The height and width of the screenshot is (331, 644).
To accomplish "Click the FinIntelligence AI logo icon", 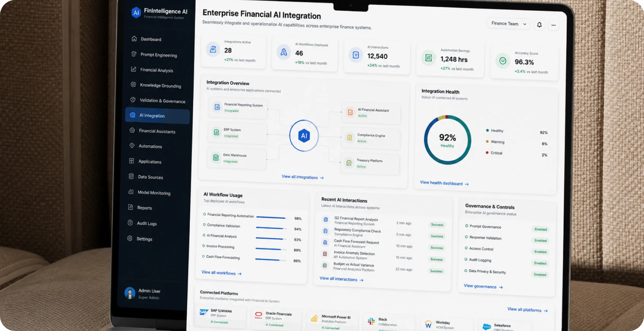I will click(x=136, y=13).
